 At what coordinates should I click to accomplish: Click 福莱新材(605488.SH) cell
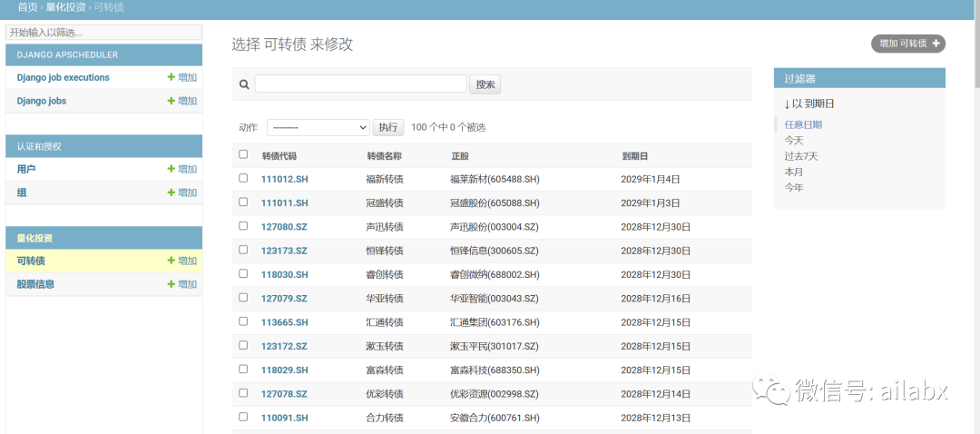click(x=495, y=180)
